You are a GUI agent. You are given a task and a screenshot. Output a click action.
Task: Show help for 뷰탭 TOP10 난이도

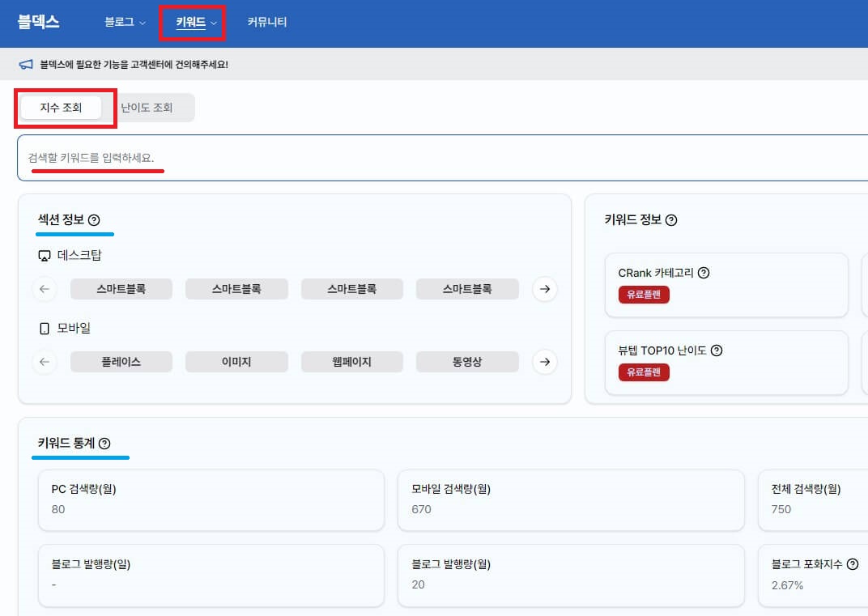(x=717, y=350)
